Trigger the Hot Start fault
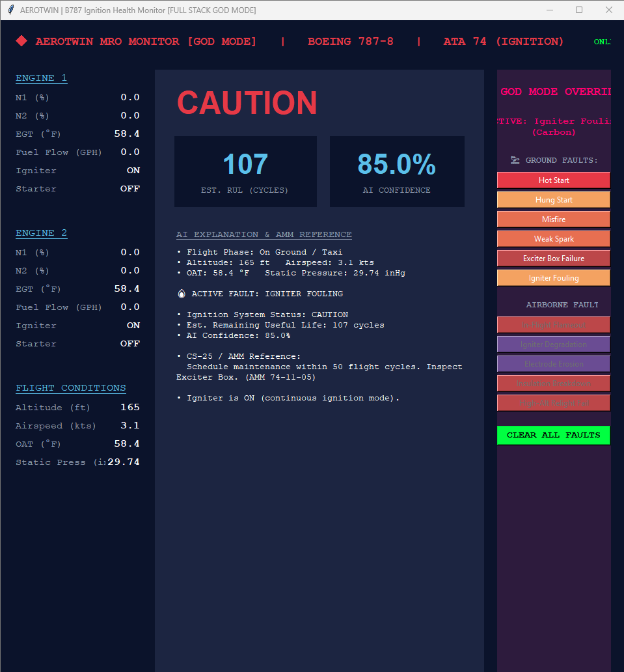 (553, 180)
